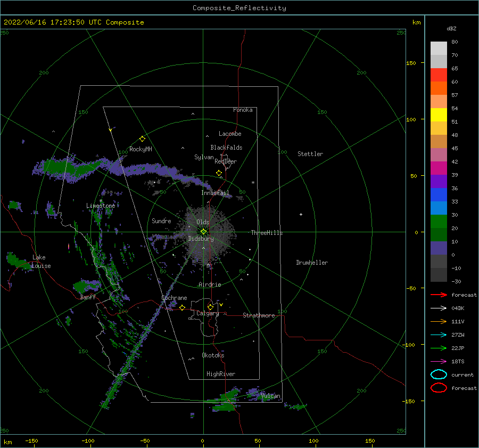Viewport: 479px width, 448px height.
Task: Click the Calgary city label
Action: click(208, 313)
